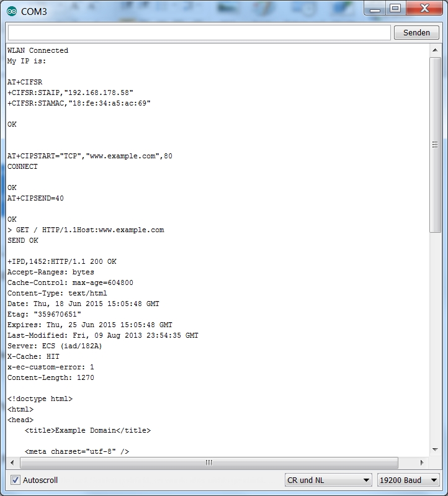
Task: Click the 'Server: ECS (iad/182A)' line
Action: pyautogui.click(x=55, y=346)
